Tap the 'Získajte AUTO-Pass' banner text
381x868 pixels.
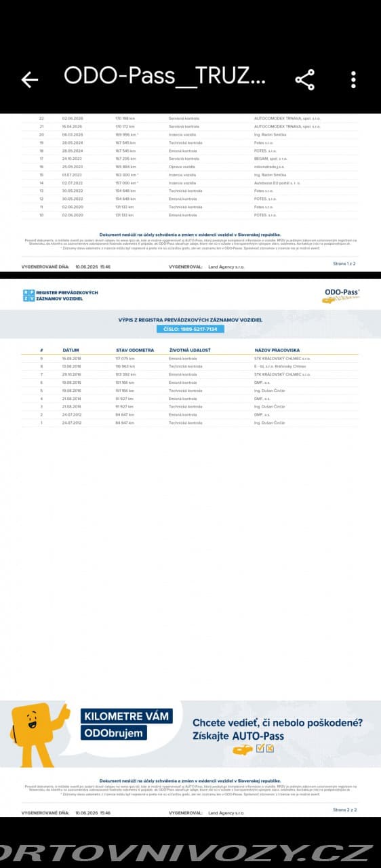pos(238,736)
